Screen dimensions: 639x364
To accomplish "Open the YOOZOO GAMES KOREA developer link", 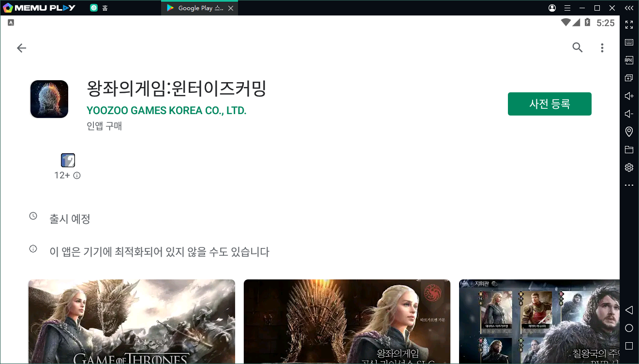I will point(166,111).
